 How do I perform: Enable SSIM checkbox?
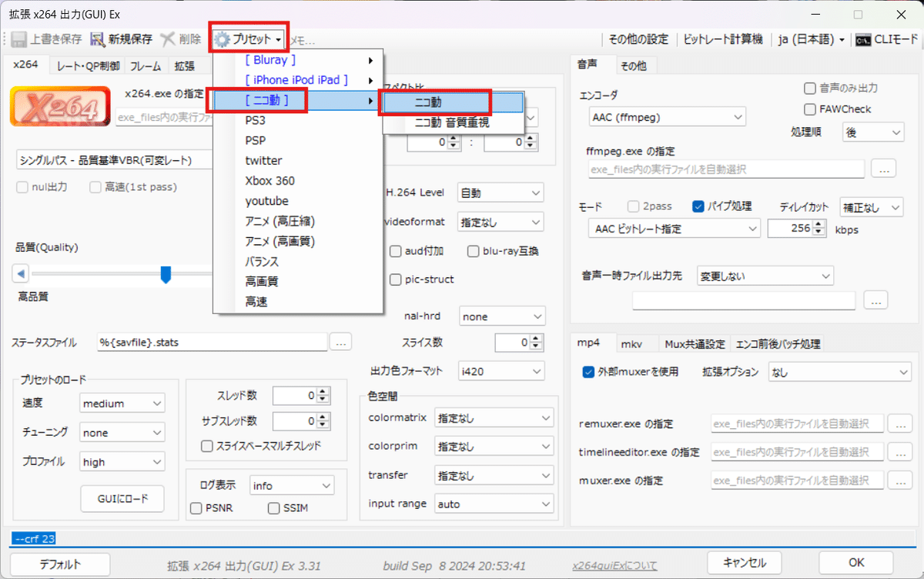point(273,508)
